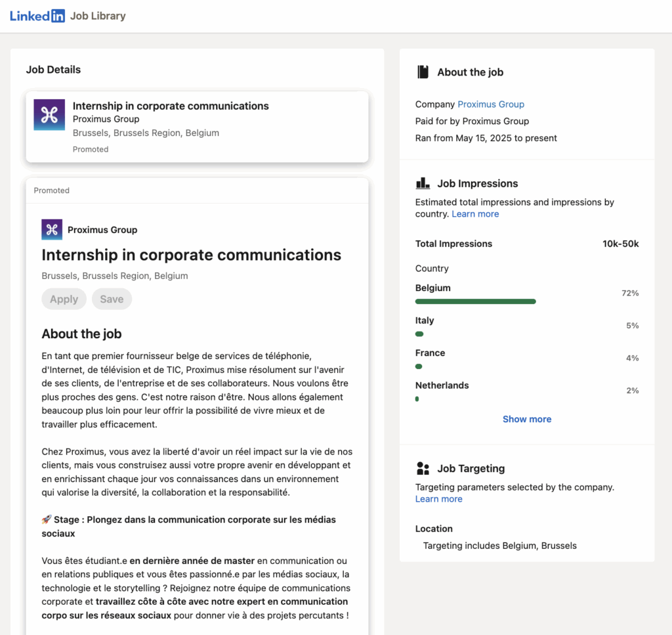Click the 2% value for Netherlands
This screenshot has height=635, width=672.
[633, 391]
